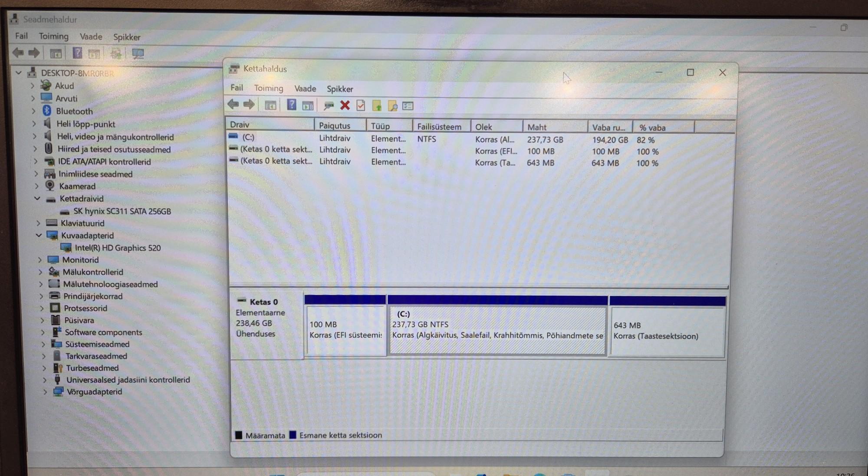Open the Vaade menu in Seadmehaldur
Viewport: 868px width, 476px height.
91,36
